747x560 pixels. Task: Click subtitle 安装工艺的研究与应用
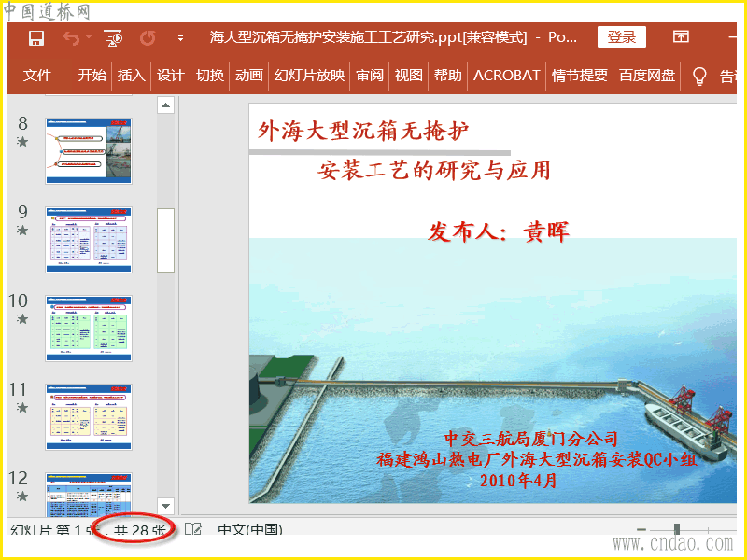pos(434,170)
